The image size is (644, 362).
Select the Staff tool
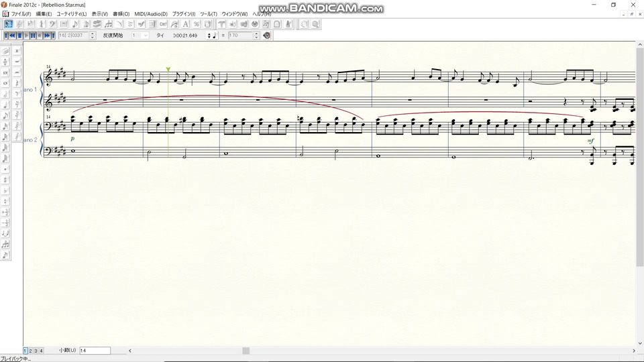[x=19, y=24]
